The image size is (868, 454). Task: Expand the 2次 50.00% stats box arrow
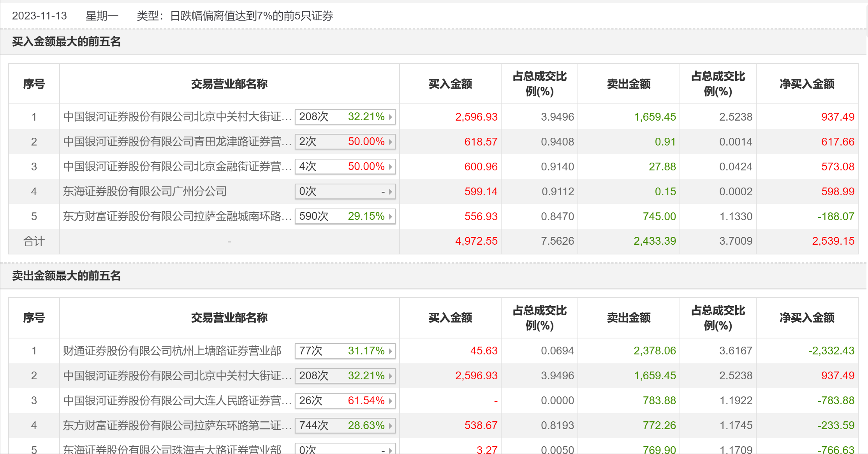pyautogui.click(x=390, y=142)
